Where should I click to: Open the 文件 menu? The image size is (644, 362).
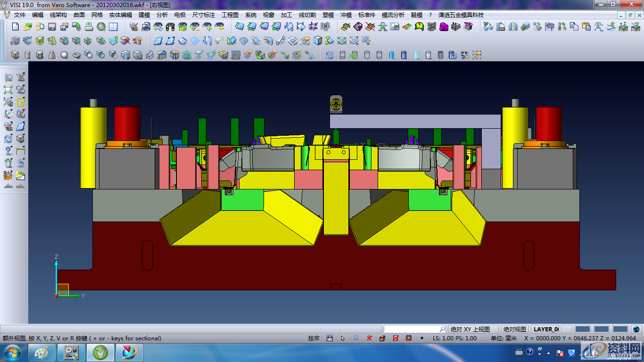[20, 15]
